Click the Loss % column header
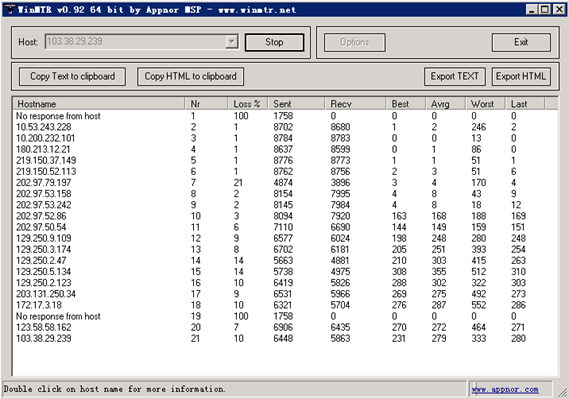Viewport: 569px width, 399px height. click(x=248, y=104)
